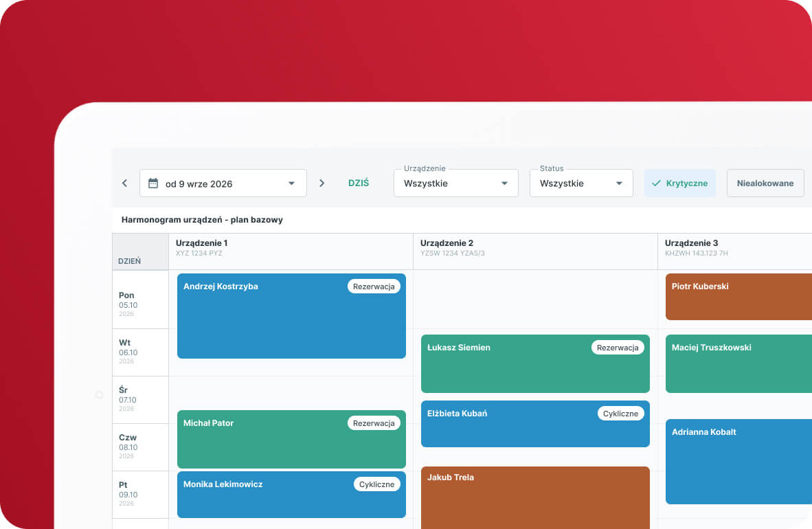Screen dimensions: 812x529
Task: Select the Pon 05.10 day row
Action: pyautogui.click(x=140, y=300)
